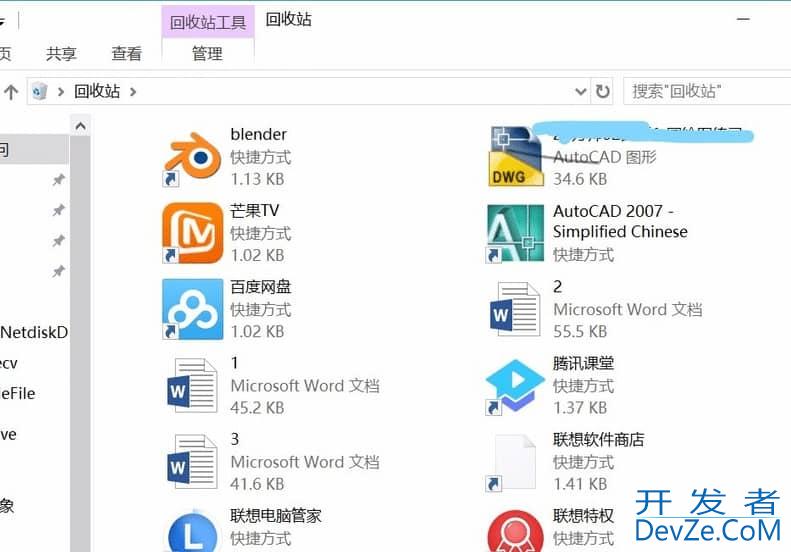Open the 共享 ribbon tab
Viewport: 791px width, 552px height.
(61, 53)
